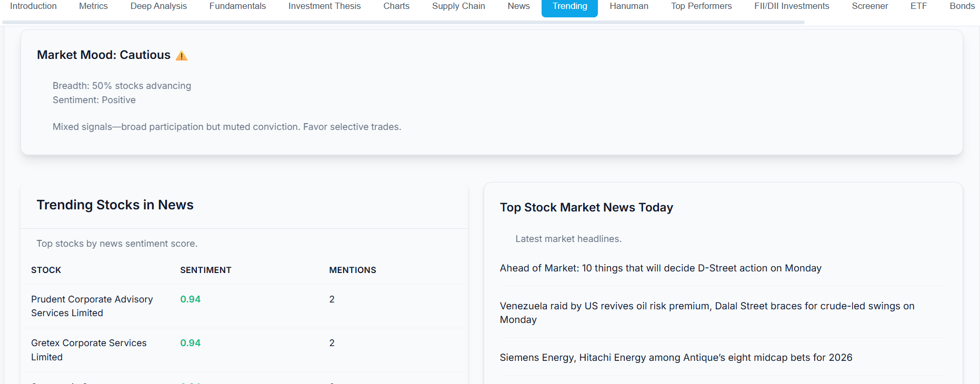Open the Deep Analysis tab

point(158,6)
